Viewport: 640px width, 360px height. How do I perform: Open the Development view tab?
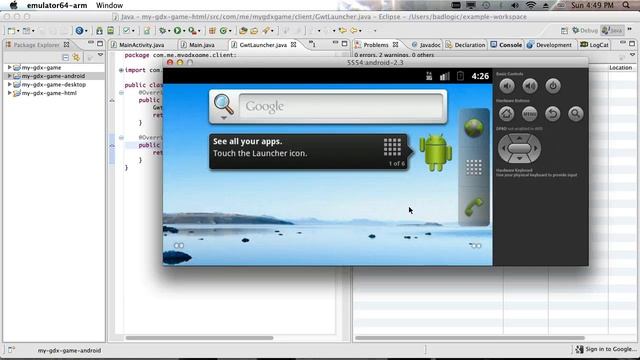[549, 45]
